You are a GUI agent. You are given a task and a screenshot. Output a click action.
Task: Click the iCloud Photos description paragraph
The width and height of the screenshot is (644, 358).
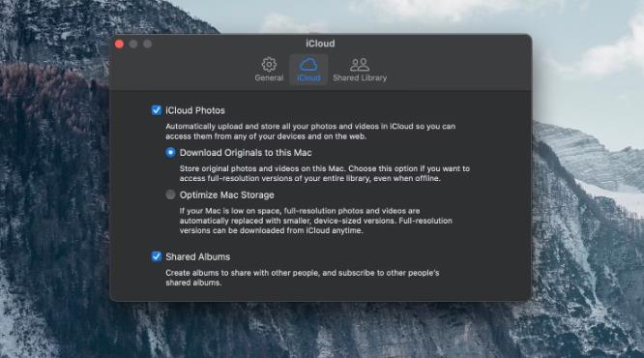point(310,132)
